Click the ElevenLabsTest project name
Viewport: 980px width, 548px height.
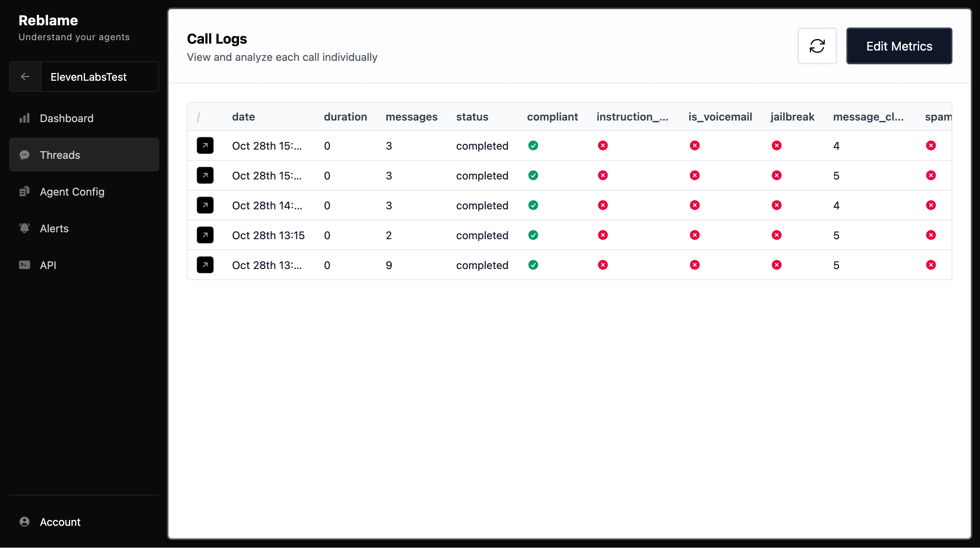88,77
